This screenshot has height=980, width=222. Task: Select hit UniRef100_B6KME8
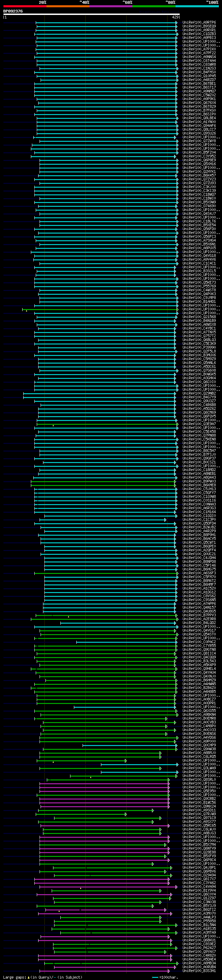199,485
